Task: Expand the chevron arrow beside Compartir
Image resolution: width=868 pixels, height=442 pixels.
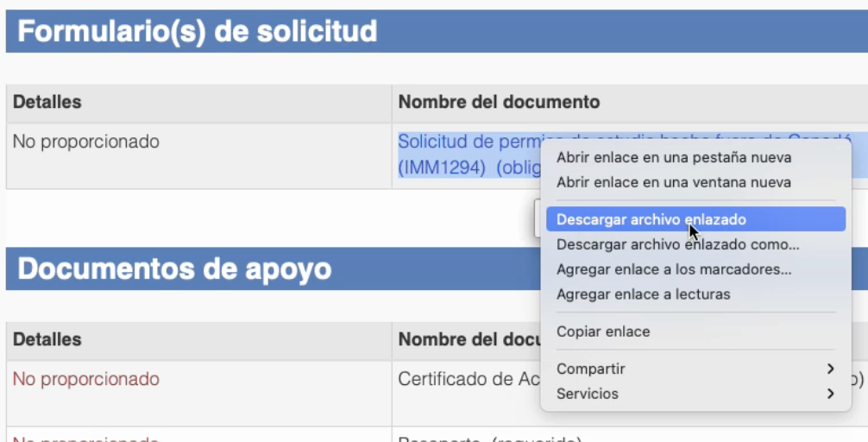Action: [x=830, y=369]
